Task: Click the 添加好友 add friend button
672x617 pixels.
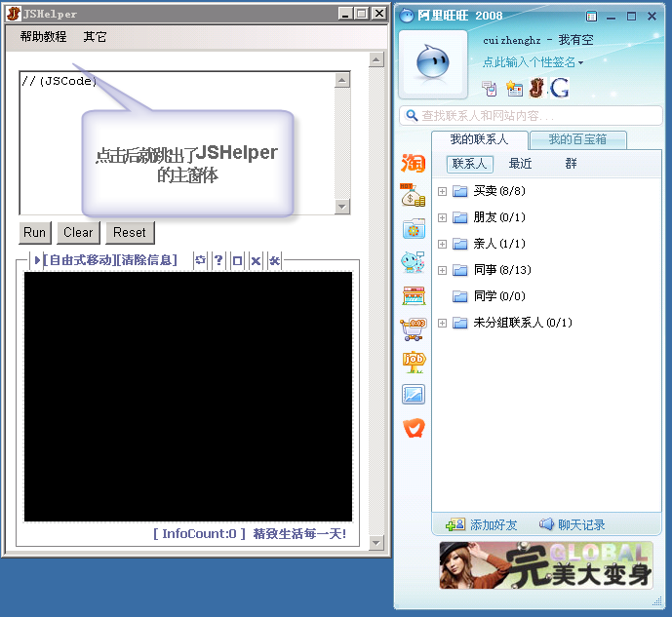Action: (482, 525)
